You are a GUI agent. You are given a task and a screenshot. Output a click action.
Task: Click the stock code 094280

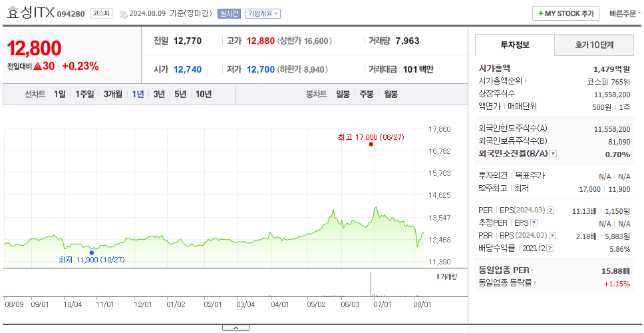tap(71, 14)
